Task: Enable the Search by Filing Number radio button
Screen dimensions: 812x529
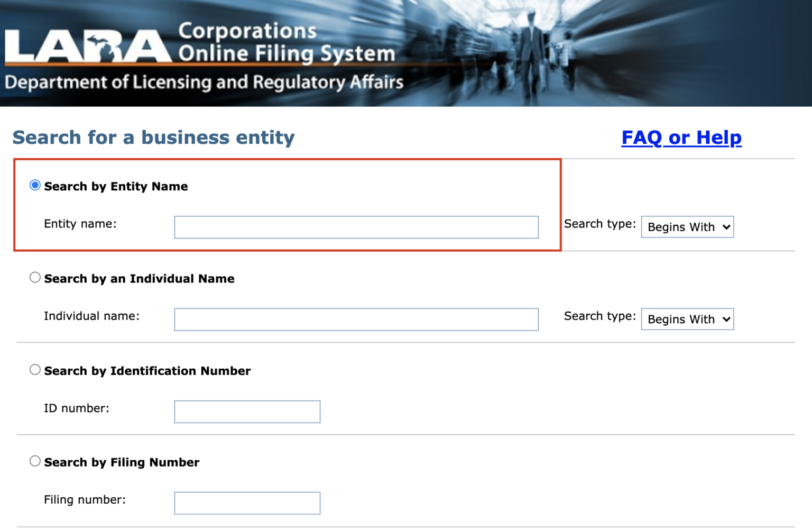Action: coord(35,461)
